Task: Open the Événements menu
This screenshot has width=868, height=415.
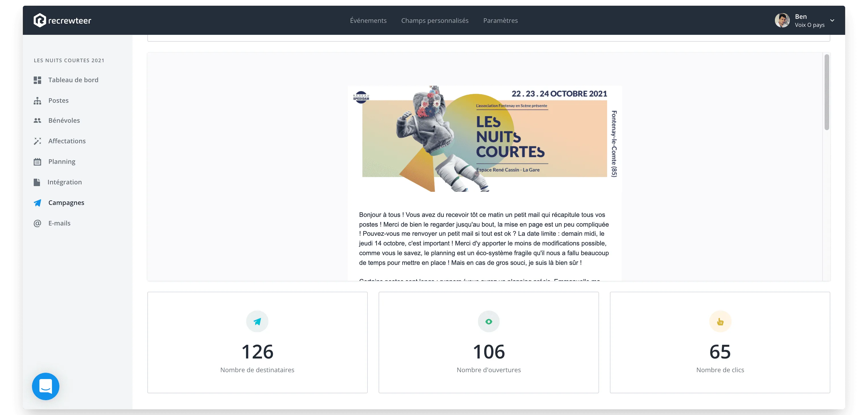Action: point(368,20)
